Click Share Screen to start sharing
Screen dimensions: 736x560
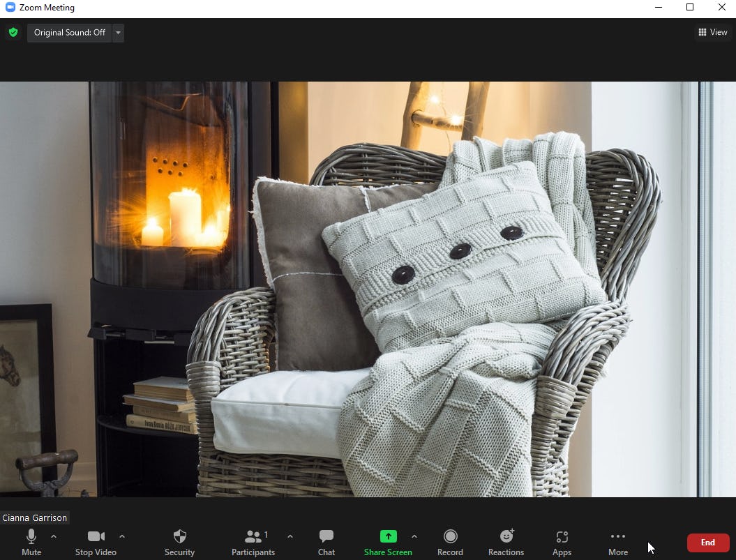click(388, 540)
